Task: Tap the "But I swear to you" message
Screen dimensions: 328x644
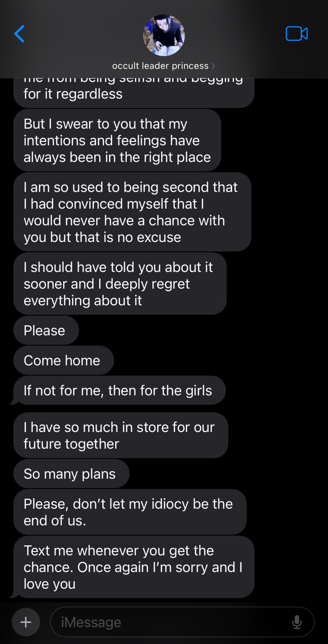Action: click(x=117, y=140)
